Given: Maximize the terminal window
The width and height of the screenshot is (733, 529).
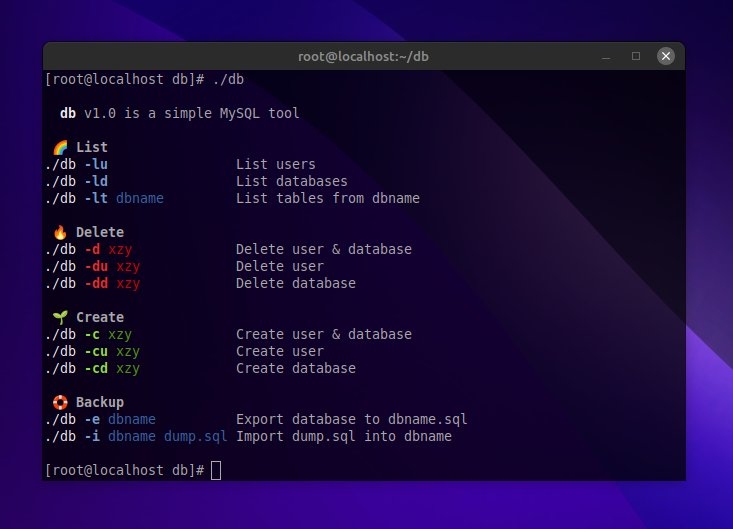Looking at the screenshot, I should tap(635, 56).
